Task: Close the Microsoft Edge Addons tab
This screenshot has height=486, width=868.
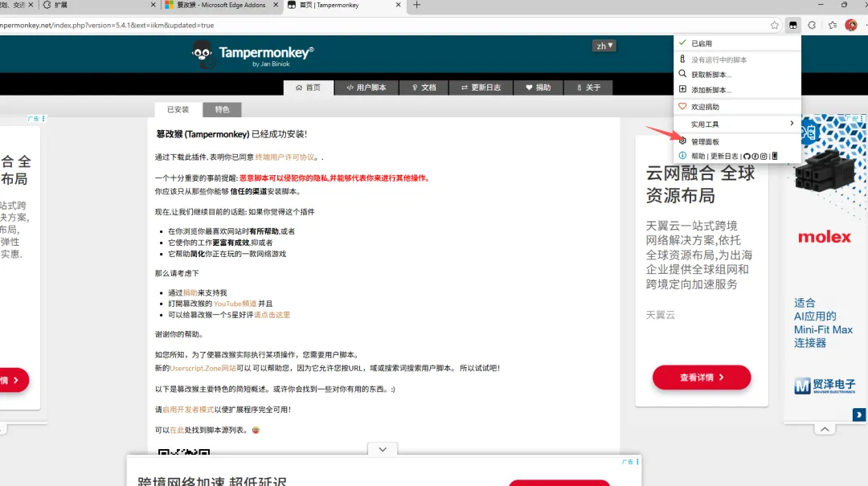Action: coord(276,5)
